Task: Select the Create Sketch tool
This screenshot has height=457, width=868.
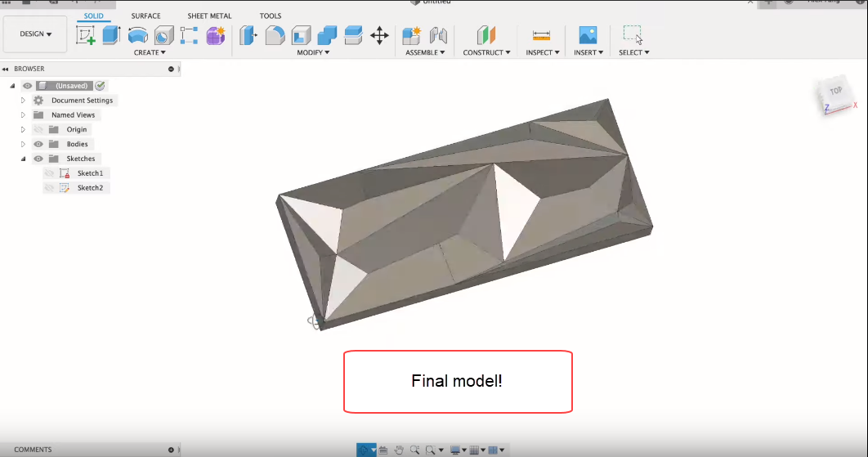Action: (x=85, y=35)
